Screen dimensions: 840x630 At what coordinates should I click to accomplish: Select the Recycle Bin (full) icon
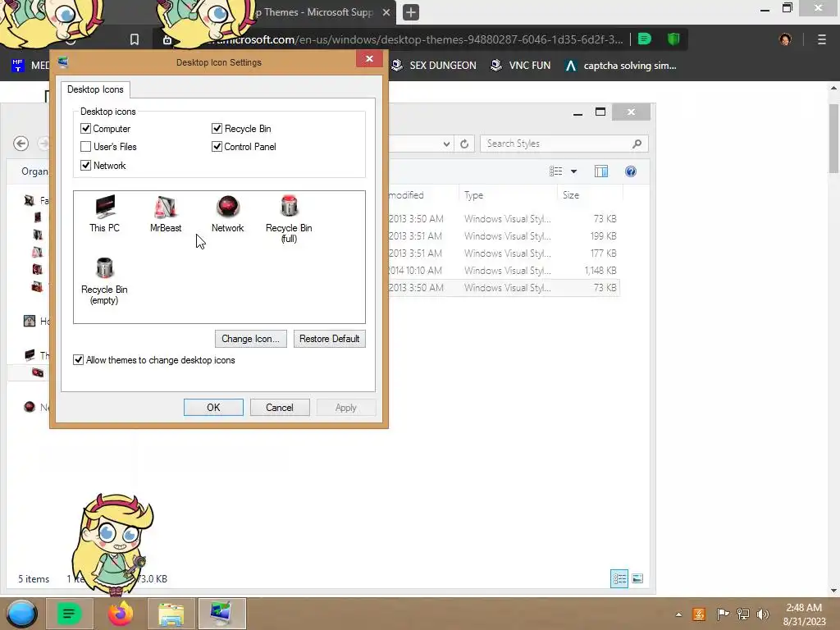(289, 218)
